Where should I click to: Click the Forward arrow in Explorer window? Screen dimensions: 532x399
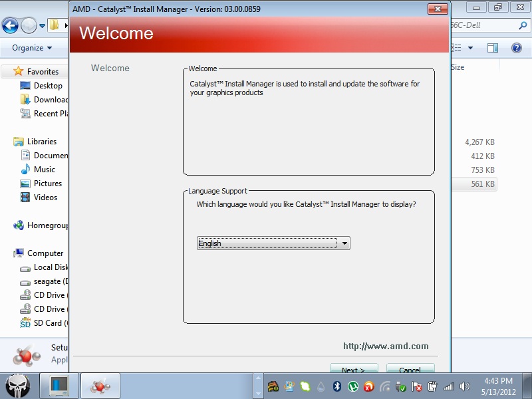[29, 25]
